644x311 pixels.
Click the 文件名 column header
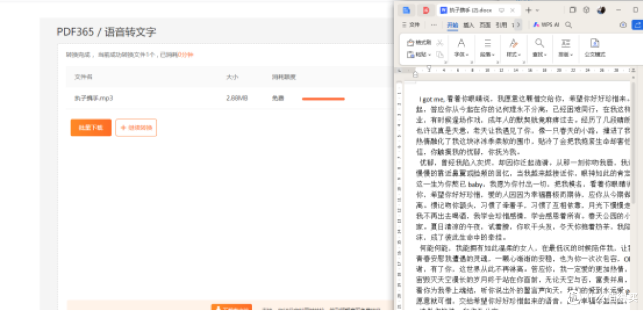pyautogui.click(x=83, y=77)
